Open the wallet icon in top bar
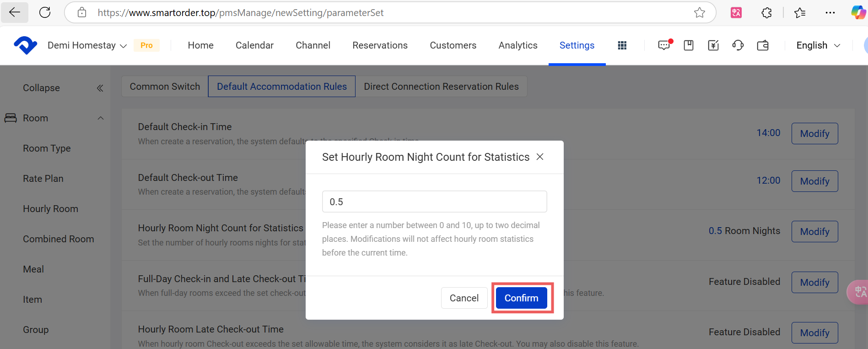Image resolution: width=868 pixels, height=349 pixels. pyautogui.click(x=763, y=45)
